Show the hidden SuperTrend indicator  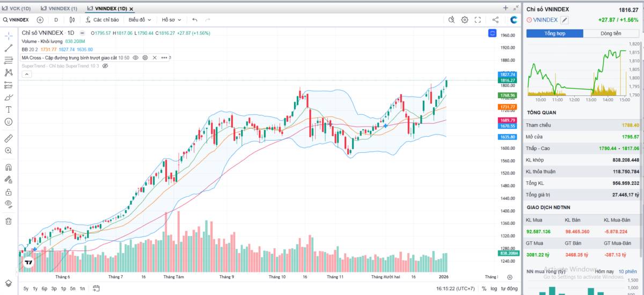click(105, 65)
